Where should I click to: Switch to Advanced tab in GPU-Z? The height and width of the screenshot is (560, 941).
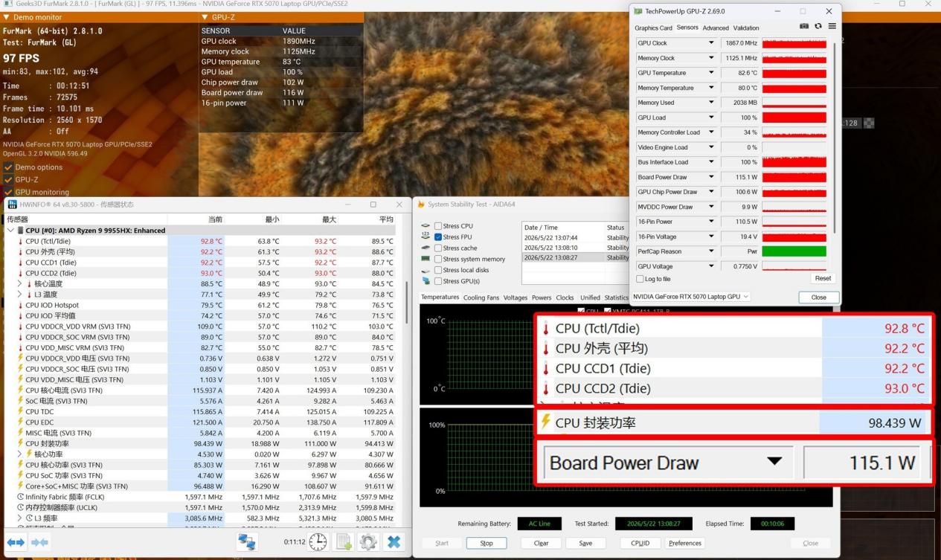pyautogui.click(x=716, y=28)
